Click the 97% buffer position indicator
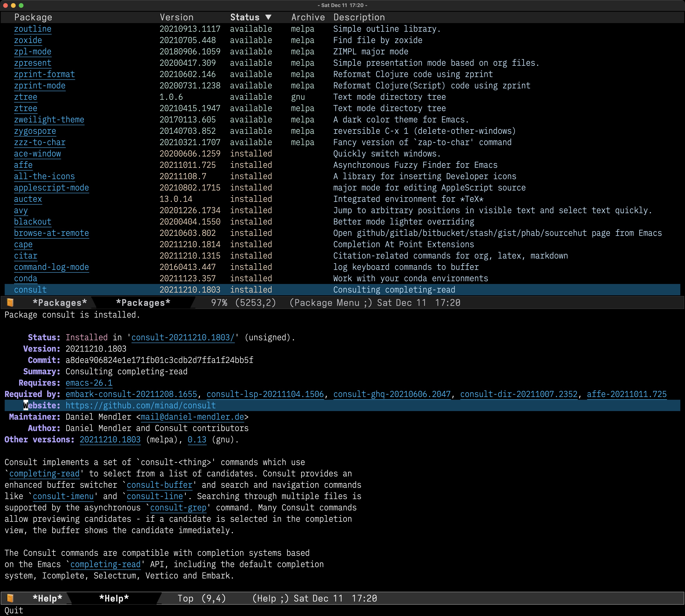 click(219, 303)
